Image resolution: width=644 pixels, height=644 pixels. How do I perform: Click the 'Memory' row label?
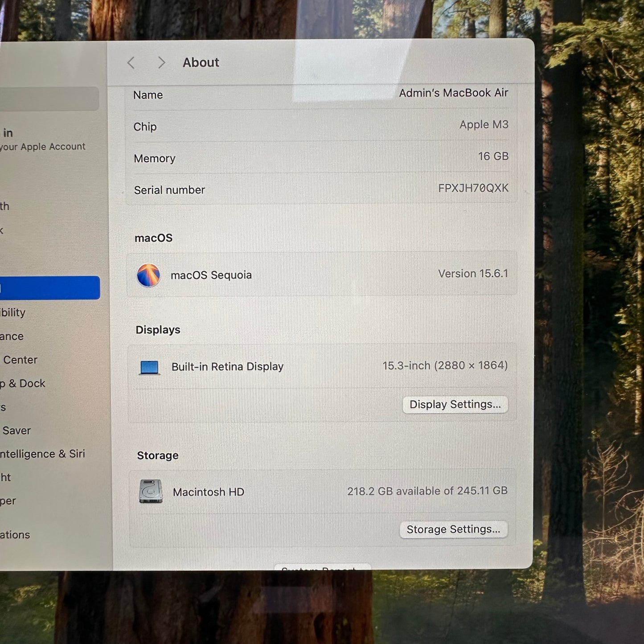(x=155, y=159)
